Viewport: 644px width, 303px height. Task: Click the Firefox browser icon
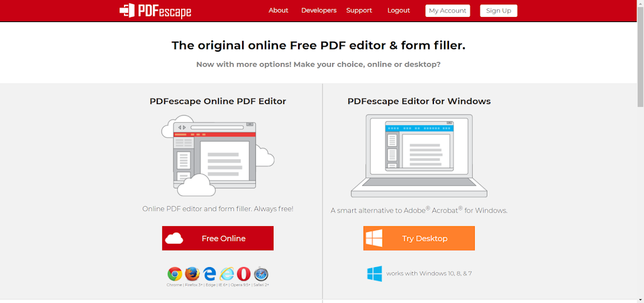click(x=192, y=274)
